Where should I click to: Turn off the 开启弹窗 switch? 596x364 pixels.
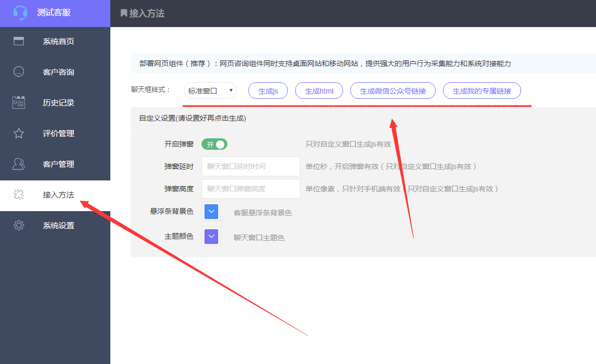click(214, 144)
